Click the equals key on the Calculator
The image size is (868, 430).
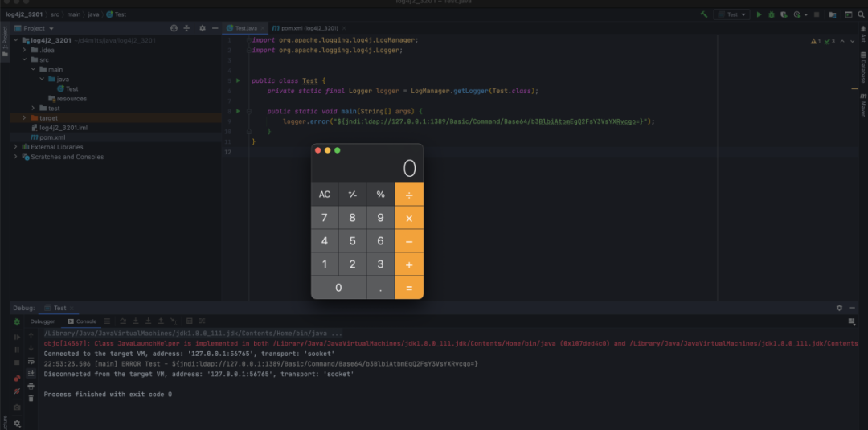coord(409,288)
